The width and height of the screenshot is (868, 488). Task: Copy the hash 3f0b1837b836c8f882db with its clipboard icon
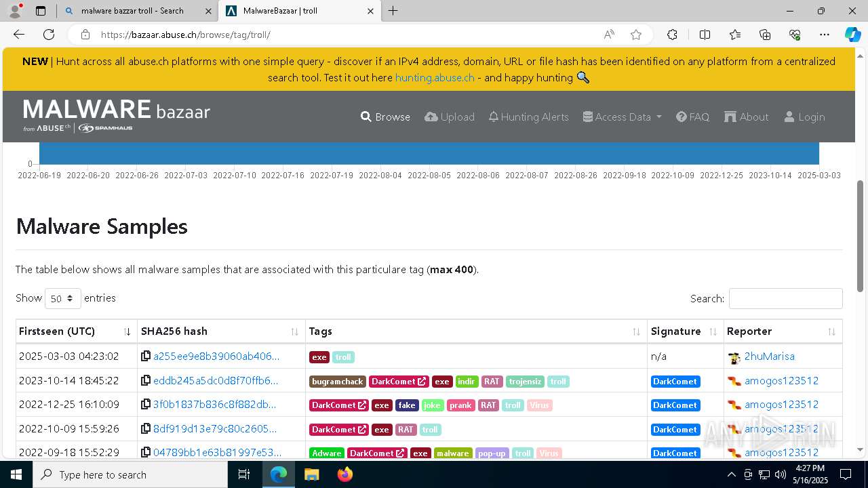[146, 405]
